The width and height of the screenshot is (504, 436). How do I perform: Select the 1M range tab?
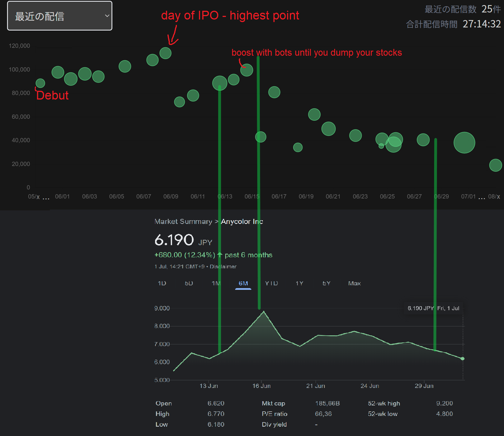coord(216,283)
